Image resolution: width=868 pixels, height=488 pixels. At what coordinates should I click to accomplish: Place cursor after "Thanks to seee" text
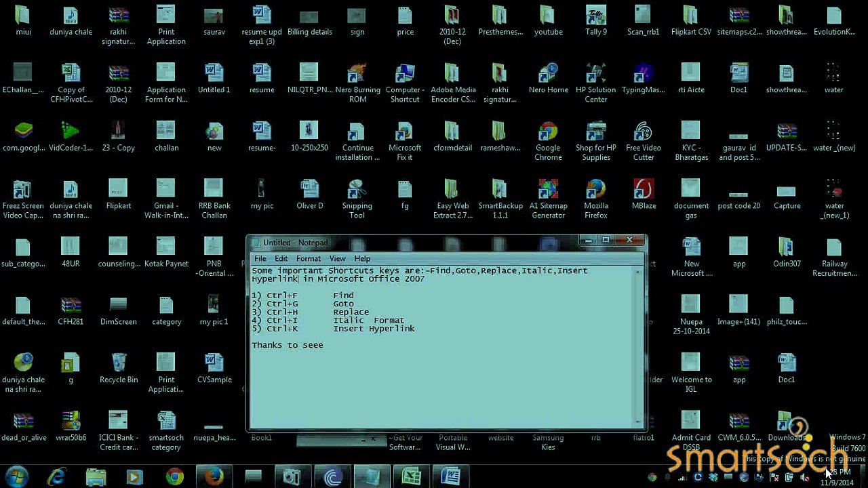click(x=325, y=345)
